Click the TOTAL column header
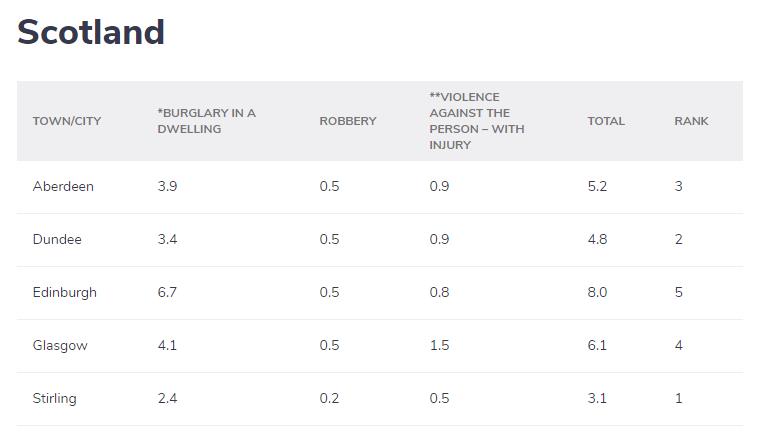The height and width of the screenshot is (440, 759). pos(606,121)
